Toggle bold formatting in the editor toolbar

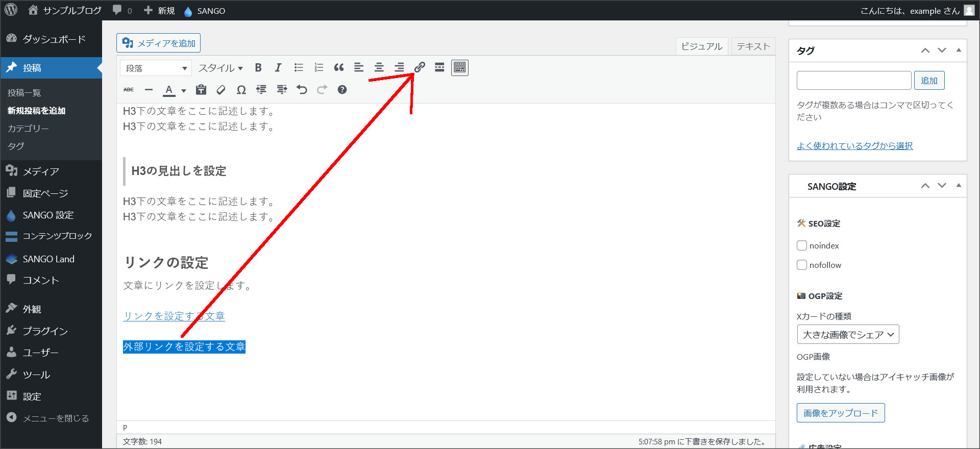[x=258, y=67]
